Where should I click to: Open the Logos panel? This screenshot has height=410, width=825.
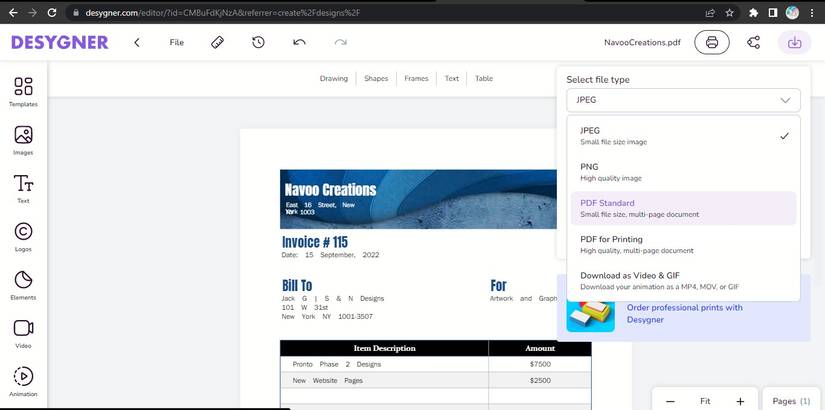coord(23,237)
